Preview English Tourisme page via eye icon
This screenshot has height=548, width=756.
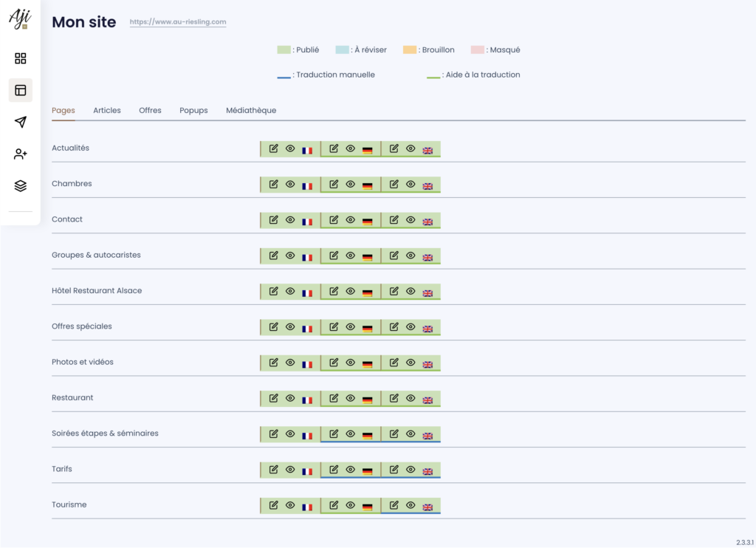point(410,505)
